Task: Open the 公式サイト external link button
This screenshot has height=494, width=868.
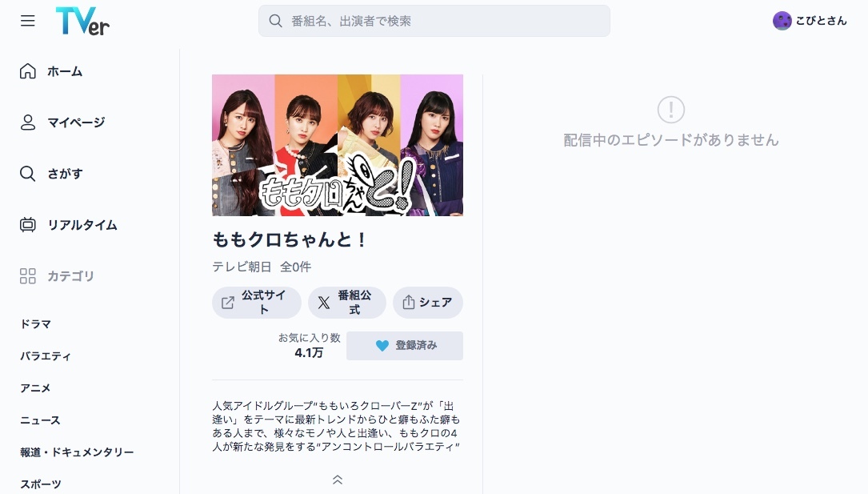Action: point(256,303)
